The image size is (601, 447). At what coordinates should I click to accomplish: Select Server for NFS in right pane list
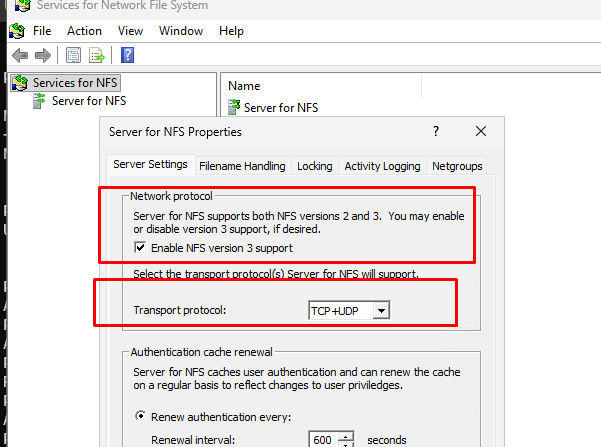pyautogui.click(x=280, y=107)
